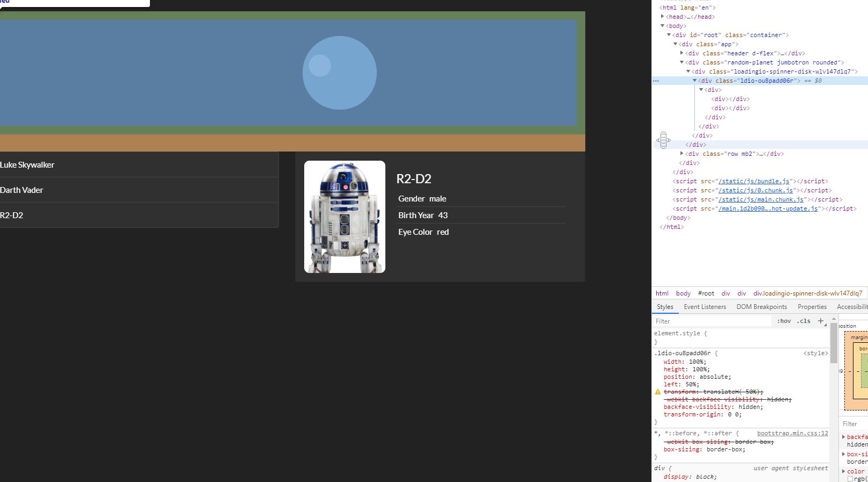Select div.loadingio-spinner-disk breadcrumb
The image size is (868, 482).
point(808,293)
